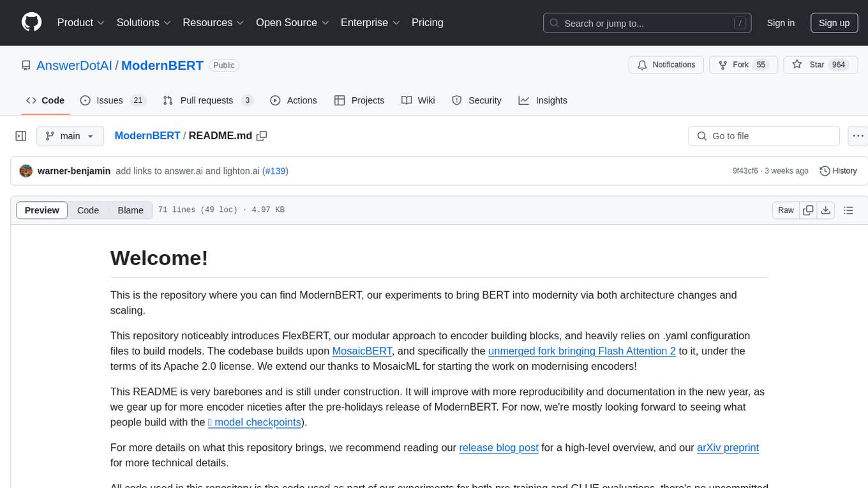This screenshot has width=868, height=488.
Task: Expand the Open Source menu
Action: 292,22
